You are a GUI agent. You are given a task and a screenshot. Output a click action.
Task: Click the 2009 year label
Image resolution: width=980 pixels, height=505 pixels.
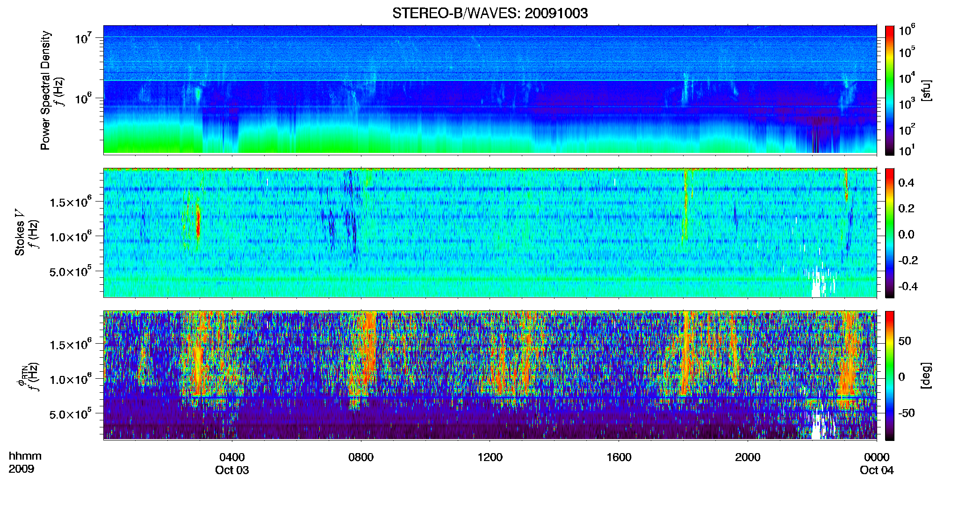coord(21,469)
